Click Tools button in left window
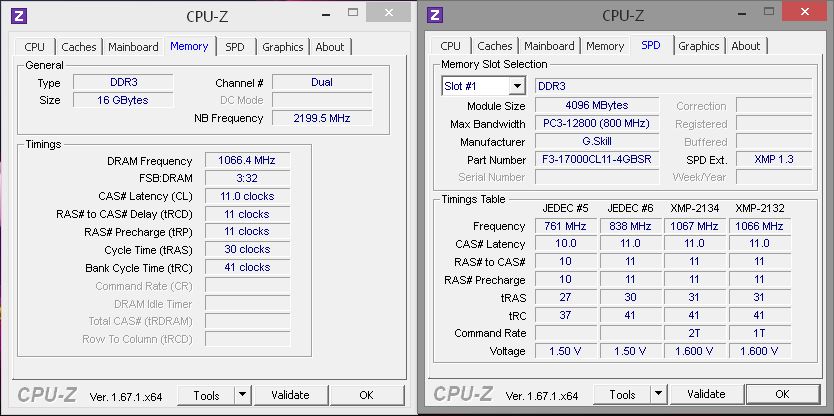The image size is (834, 416). (x=206, y=395)
